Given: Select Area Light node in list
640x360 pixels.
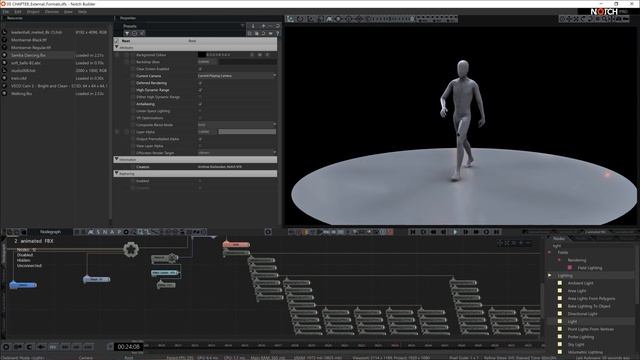Looking at the screenshot, I should 577,291.
